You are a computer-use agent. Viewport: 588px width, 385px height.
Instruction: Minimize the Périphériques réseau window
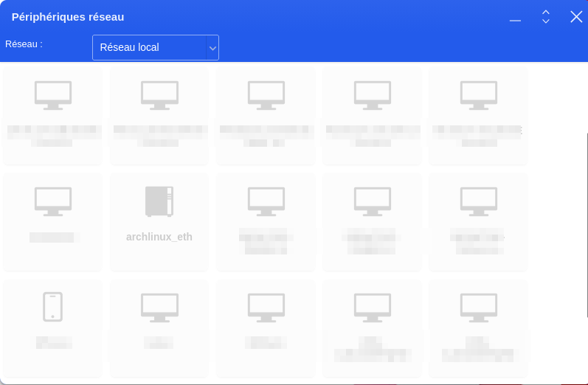(x=515, y=18)
